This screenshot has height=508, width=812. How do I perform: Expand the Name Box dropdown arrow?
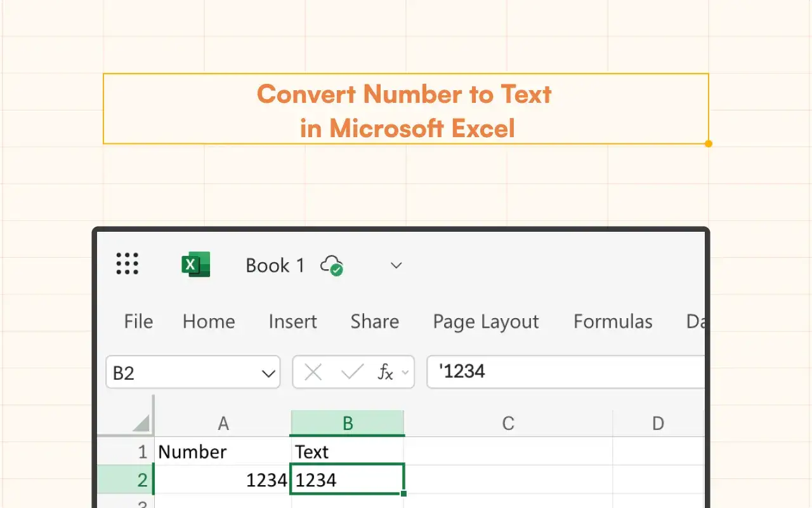pos(268,373)
